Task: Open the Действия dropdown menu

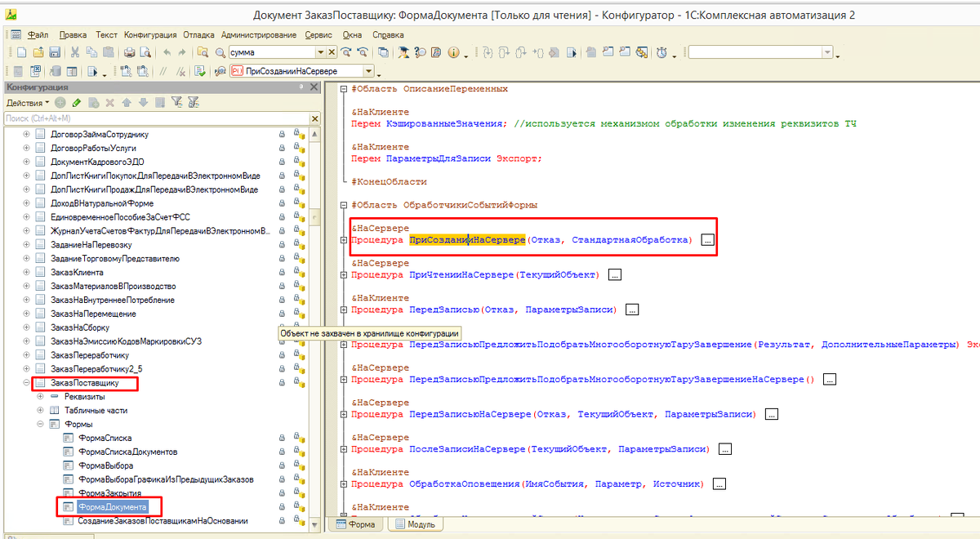Action: coord(27,103)
